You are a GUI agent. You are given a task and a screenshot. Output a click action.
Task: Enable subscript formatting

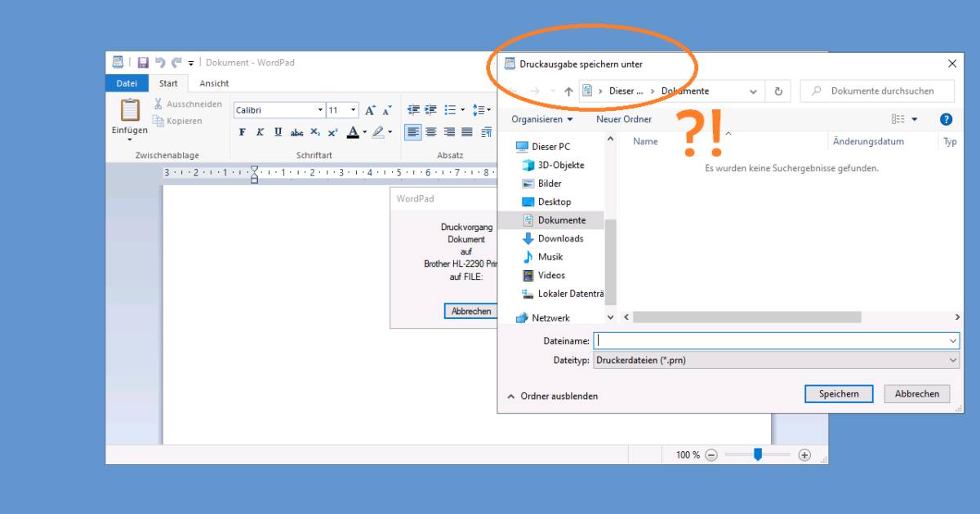tap(314, 131)
